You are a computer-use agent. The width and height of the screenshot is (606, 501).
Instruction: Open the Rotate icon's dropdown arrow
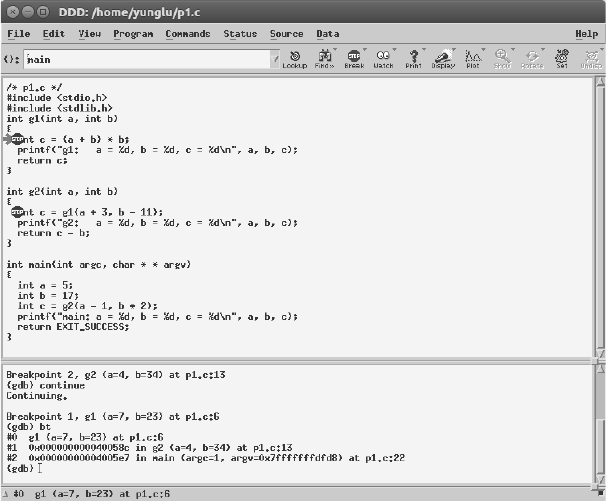[543, 49]
